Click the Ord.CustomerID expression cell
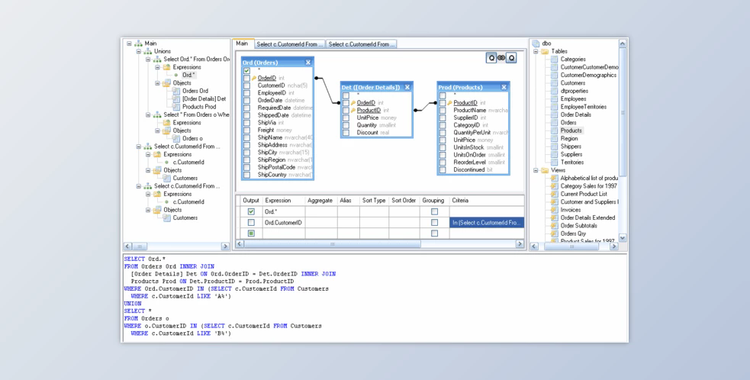The image size is (750, 380). (x=284, y=223)
